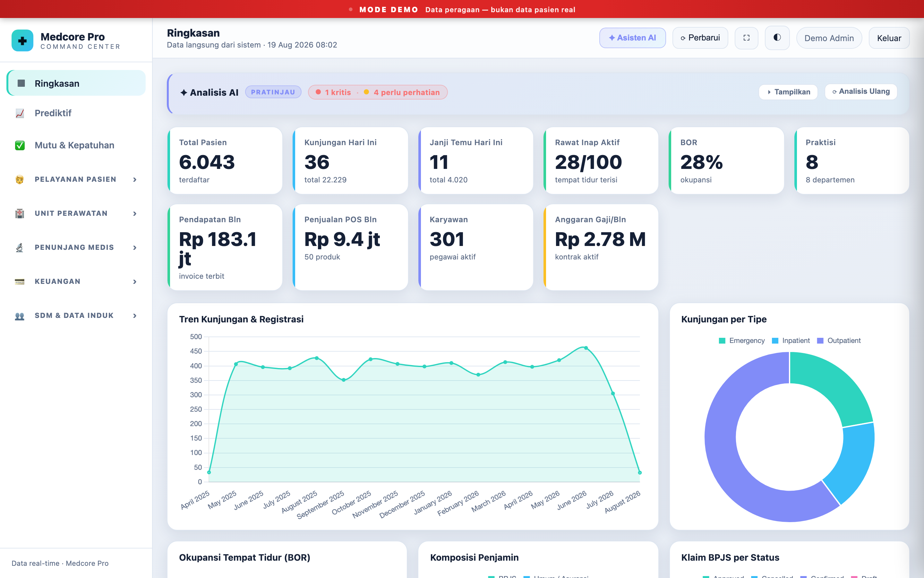Click the Okupansi Tempat Tidur (BOR) heading

(244, 557)
